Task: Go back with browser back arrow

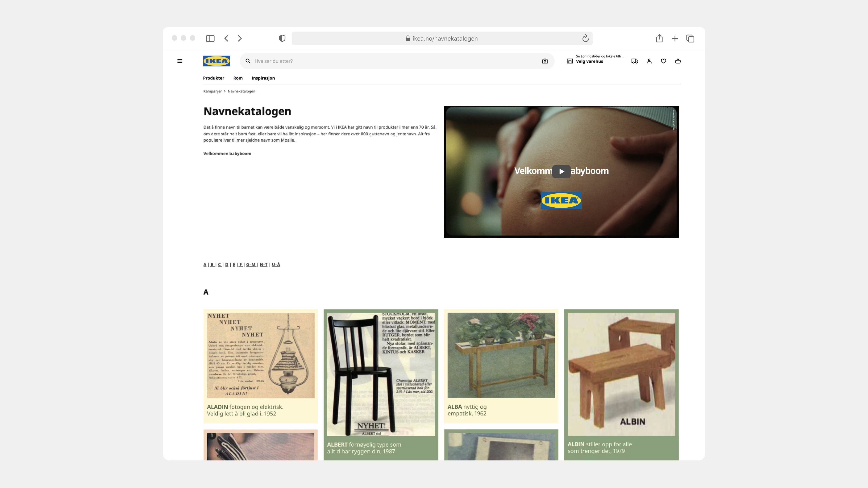Action: [x=226, y=38]
